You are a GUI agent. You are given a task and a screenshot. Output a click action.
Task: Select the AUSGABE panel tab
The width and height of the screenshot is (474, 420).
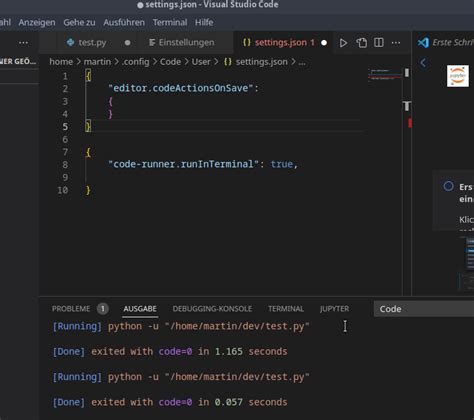click(x=140, y=309)
